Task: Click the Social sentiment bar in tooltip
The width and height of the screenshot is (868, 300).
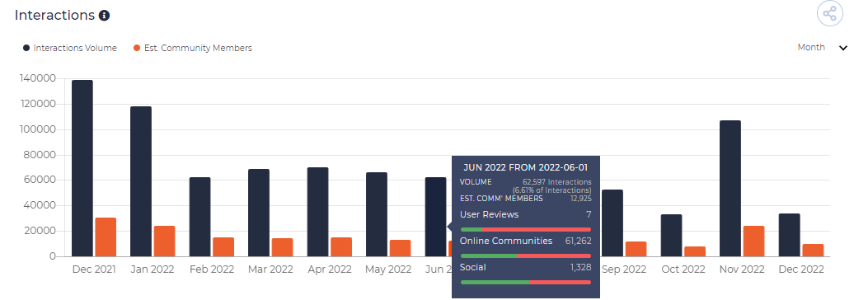Action: point(525,283)
